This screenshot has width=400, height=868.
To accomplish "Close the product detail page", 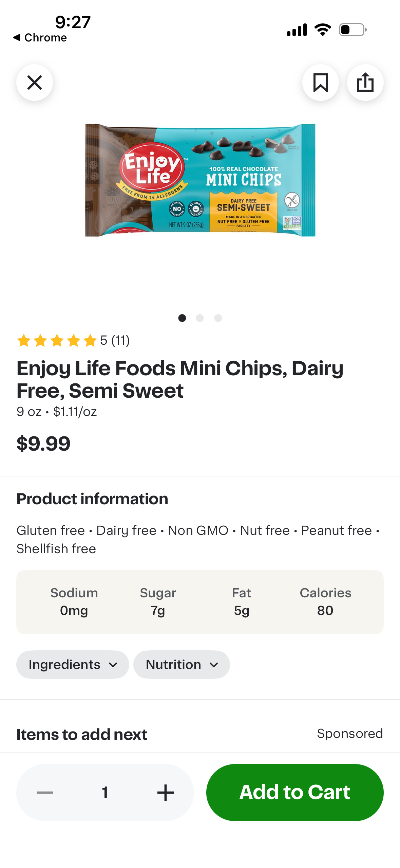I will pyautogui.click(x=35, y=83).
